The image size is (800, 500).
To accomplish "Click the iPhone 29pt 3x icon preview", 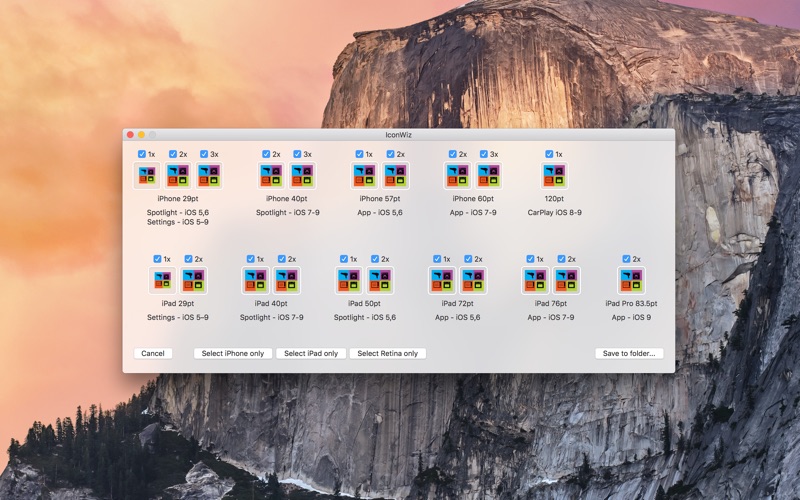I will click(209, 176).
